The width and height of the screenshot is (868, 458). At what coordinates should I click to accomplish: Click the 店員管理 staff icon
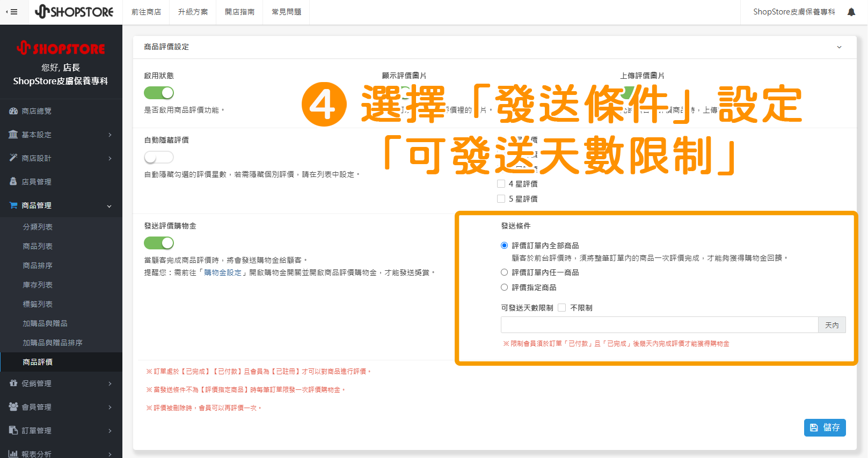click(x=13, y=182)
